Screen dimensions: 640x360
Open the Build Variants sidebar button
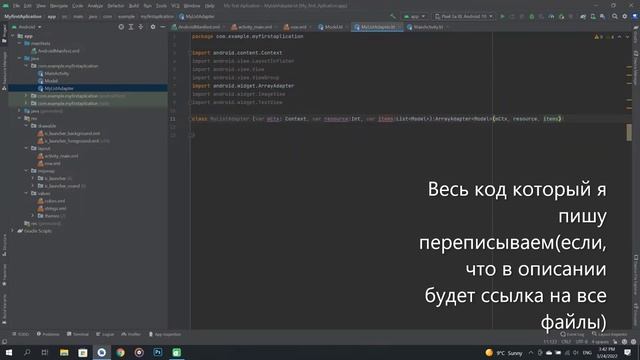point(4,309)
